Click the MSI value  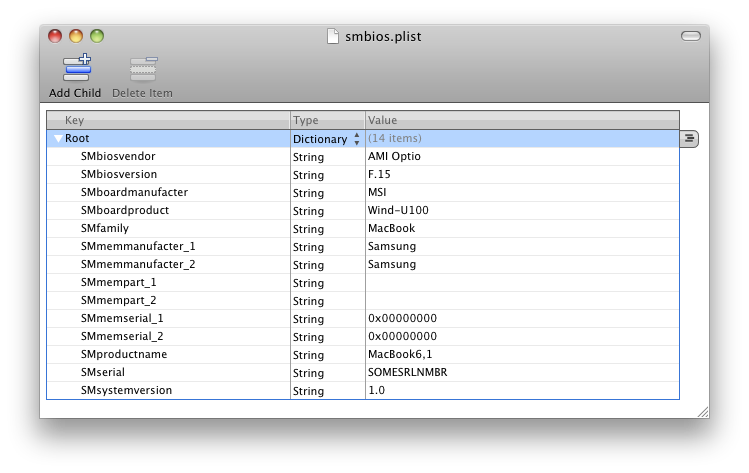(x=377, y=192)
